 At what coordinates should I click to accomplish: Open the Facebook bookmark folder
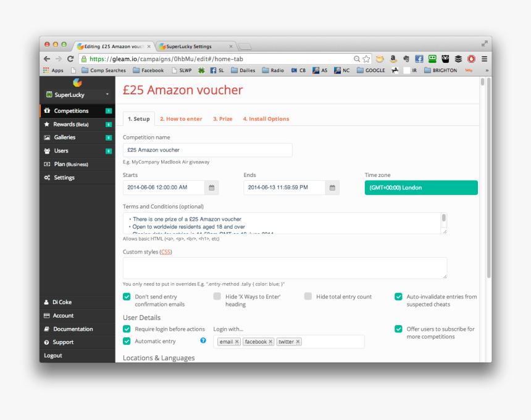148,70
